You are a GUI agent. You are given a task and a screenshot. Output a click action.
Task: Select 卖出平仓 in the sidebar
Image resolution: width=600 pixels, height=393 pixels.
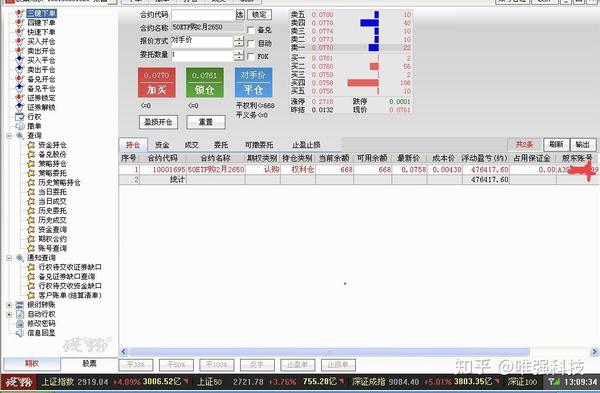(41, 70)
